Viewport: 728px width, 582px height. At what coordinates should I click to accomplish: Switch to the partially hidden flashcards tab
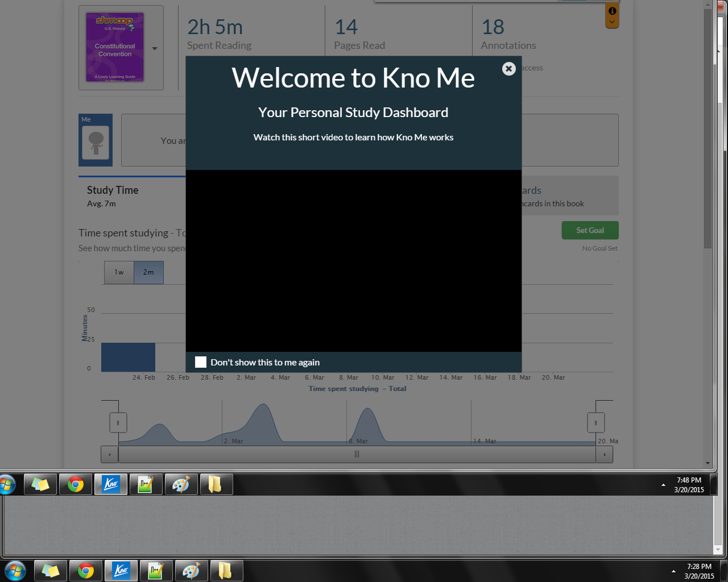click(x=570, y=196)
